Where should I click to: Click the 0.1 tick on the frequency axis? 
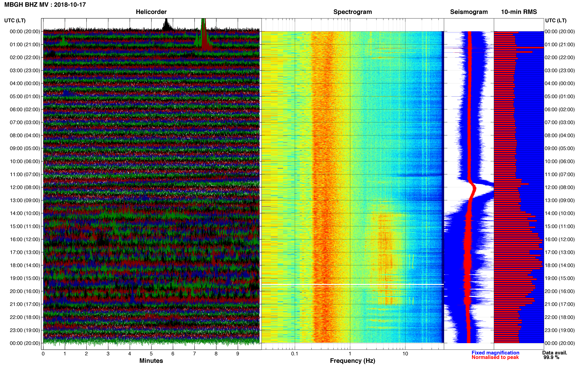tap(295, 354)
